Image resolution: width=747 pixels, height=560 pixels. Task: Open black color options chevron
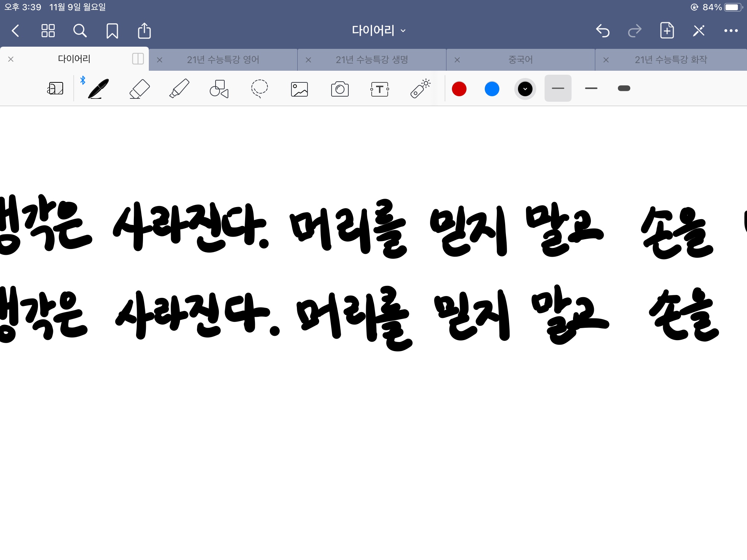525,89
